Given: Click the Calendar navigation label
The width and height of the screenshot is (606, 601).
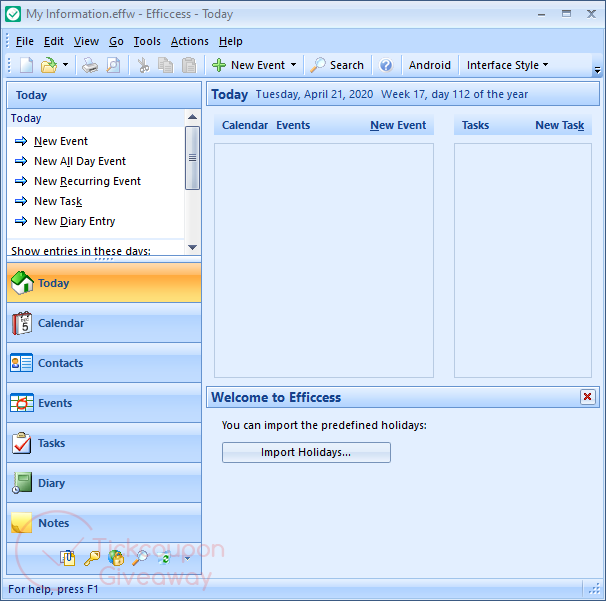Looking at the screenshot, I should tap(61, 323).
